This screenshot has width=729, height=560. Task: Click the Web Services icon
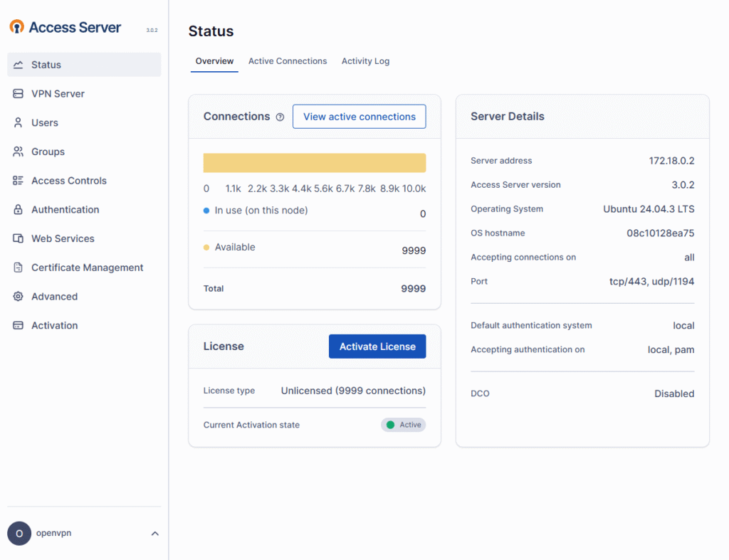[19, 239]
